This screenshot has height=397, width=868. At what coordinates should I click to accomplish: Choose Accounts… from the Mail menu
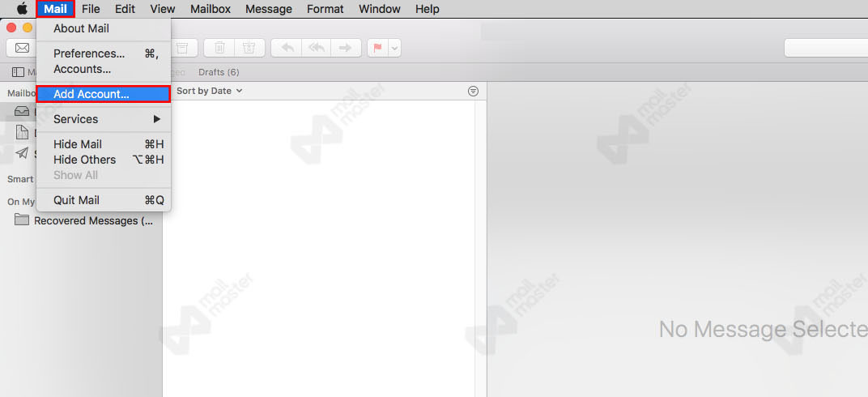coord(104,69)
